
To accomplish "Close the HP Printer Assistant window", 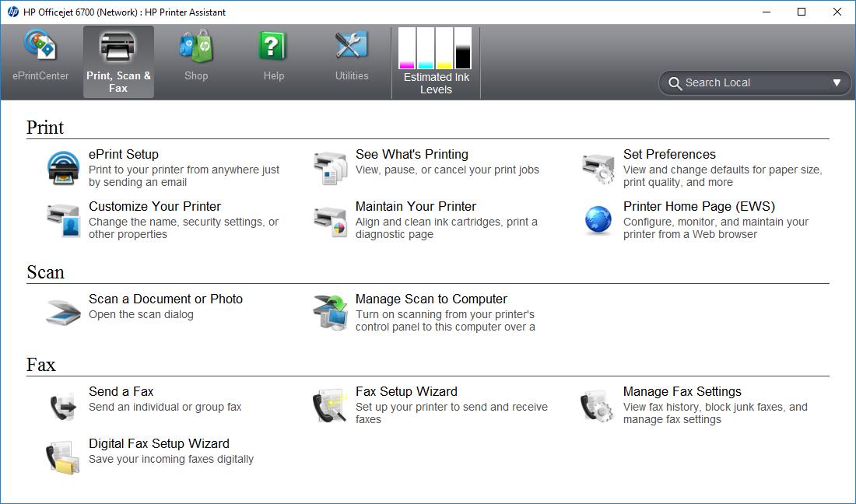I will pos(837,12).
